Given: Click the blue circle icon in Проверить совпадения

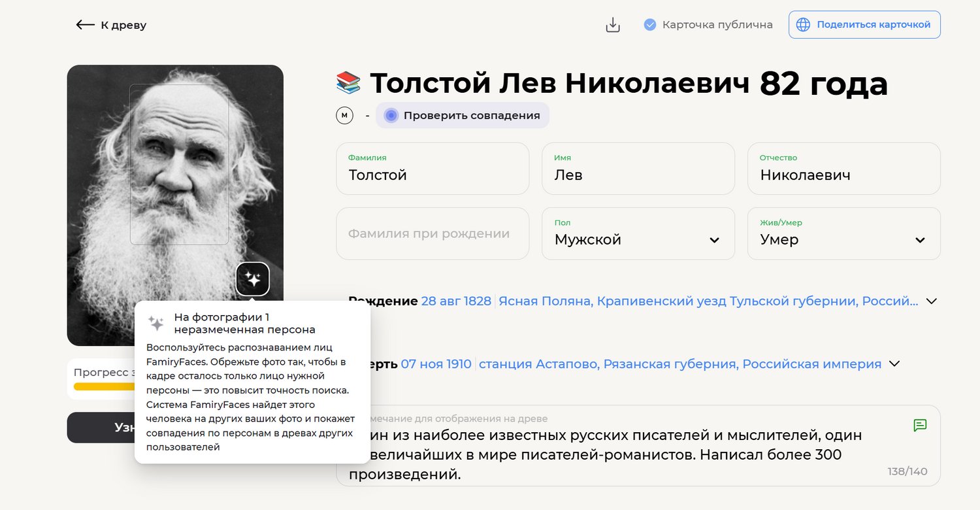Looking at the screenshot, I should coord(391,116).
